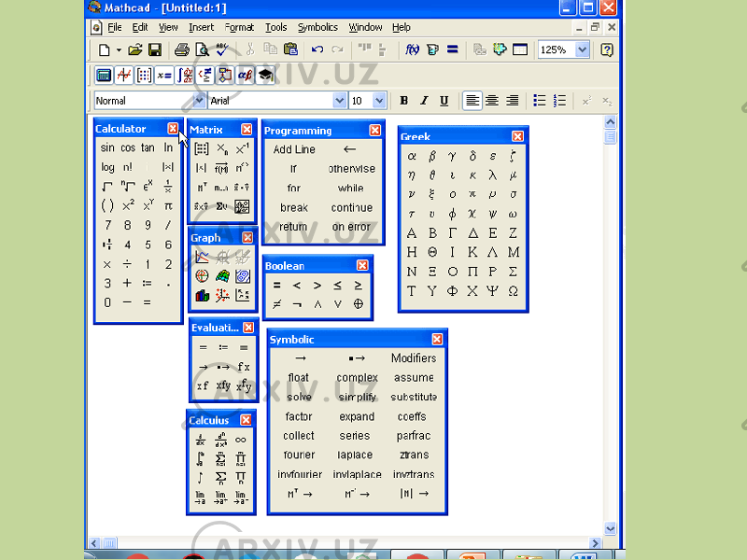Set text alignment to left

(x=472, y=101)
